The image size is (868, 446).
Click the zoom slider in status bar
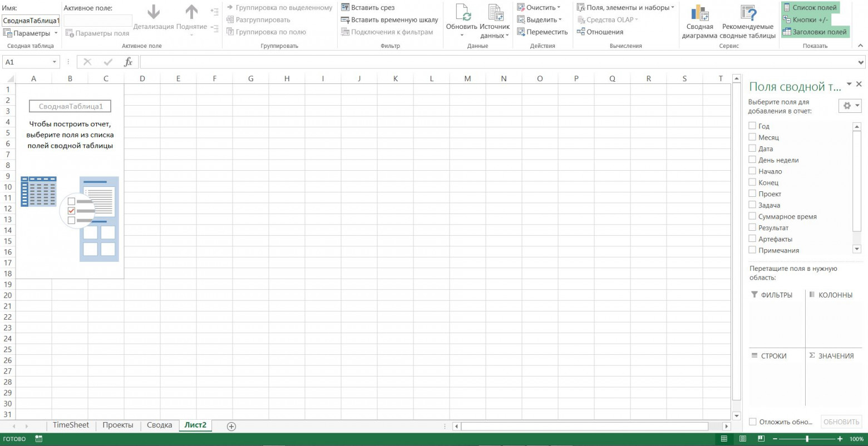coord(807,439)
